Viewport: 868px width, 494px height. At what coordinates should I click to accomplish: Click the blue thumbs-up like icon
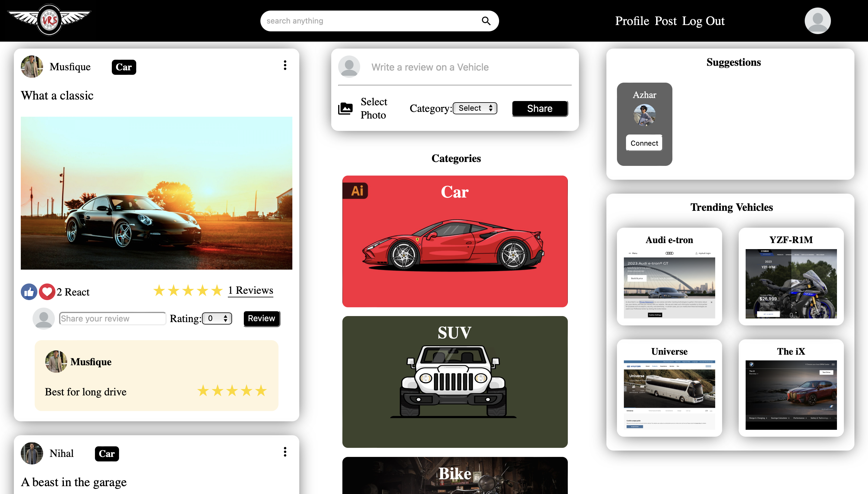click(29, 292)
